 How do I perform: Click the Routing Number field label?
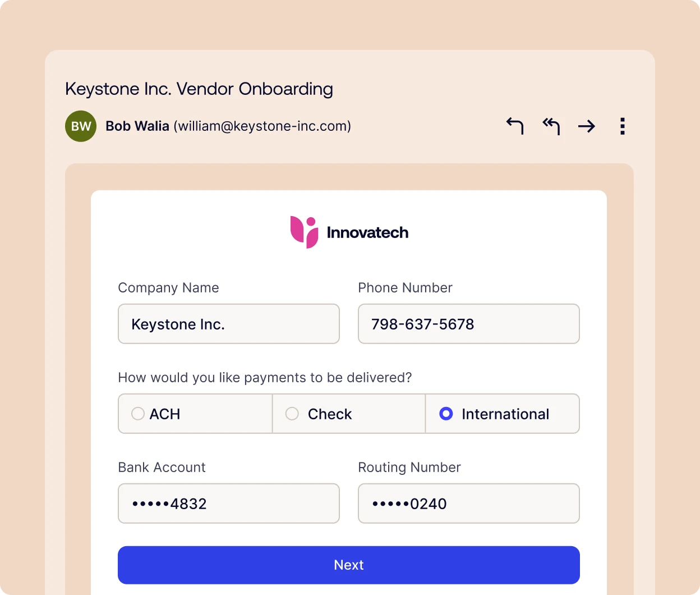409,468
